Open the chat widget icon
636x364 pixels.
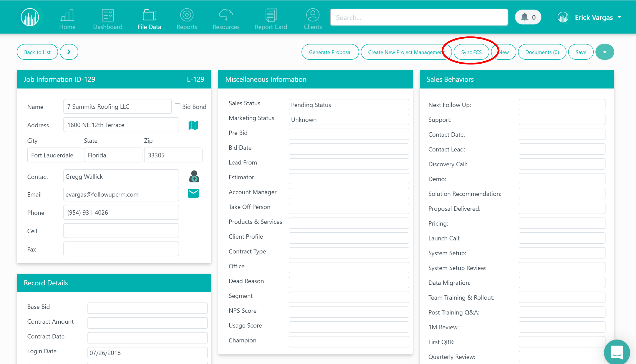coord(617,352)
